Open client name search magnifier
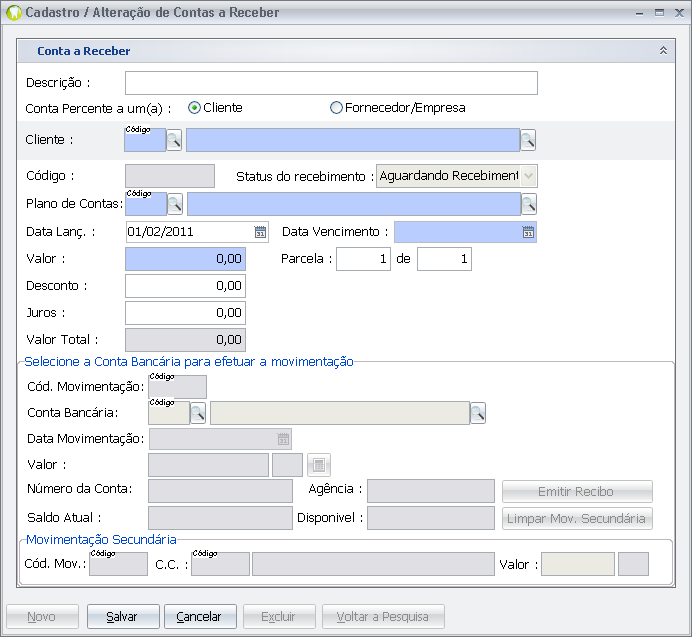The width and height of the screenshot is (692, 637). pyautogui.click(x=528, y=140)
